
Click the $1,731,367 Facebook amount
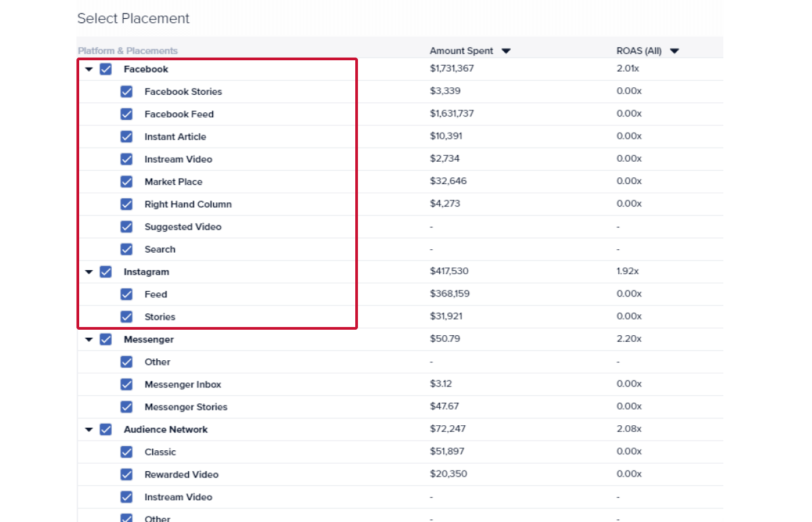pos(452,68)
